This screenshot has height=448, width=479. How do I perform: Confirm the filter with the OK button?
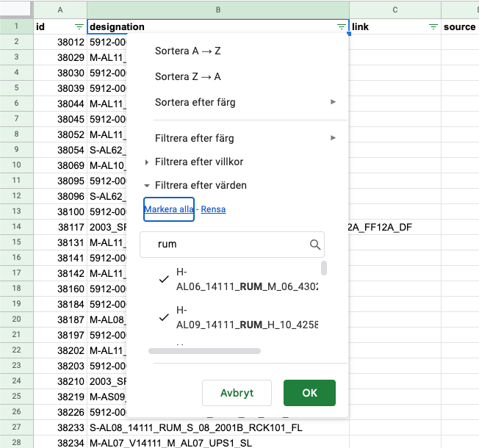309,393
